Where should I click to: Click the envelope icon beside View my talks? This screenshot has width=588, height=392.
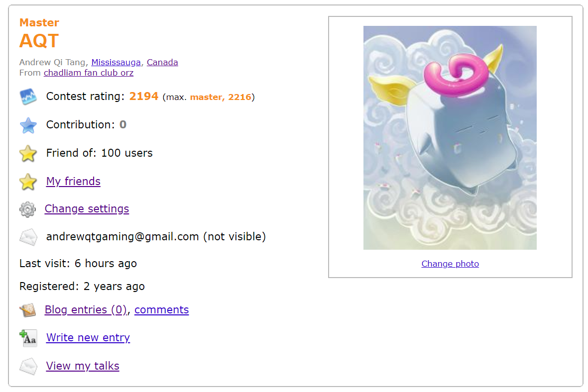point(28,366)
